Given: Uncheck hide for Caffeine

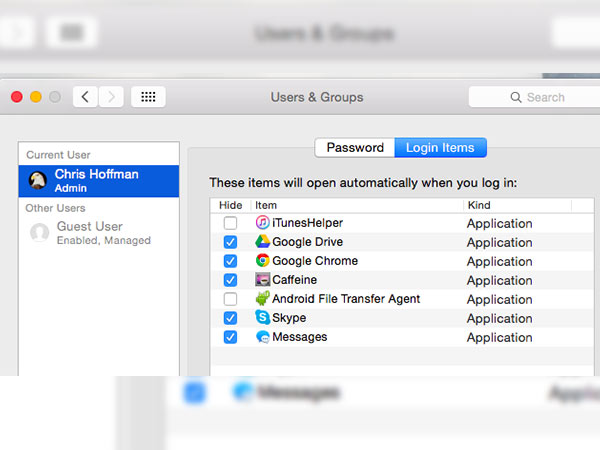Looking at the screenshot, I should point(230,280).
